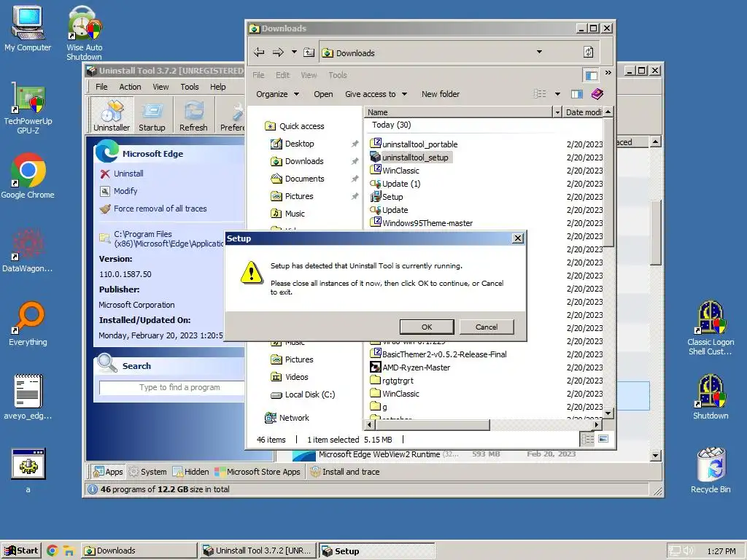This screenshot has height=560, width=747.
Task: Click the change view icon in Downloads
Action: tap(540, 94)
